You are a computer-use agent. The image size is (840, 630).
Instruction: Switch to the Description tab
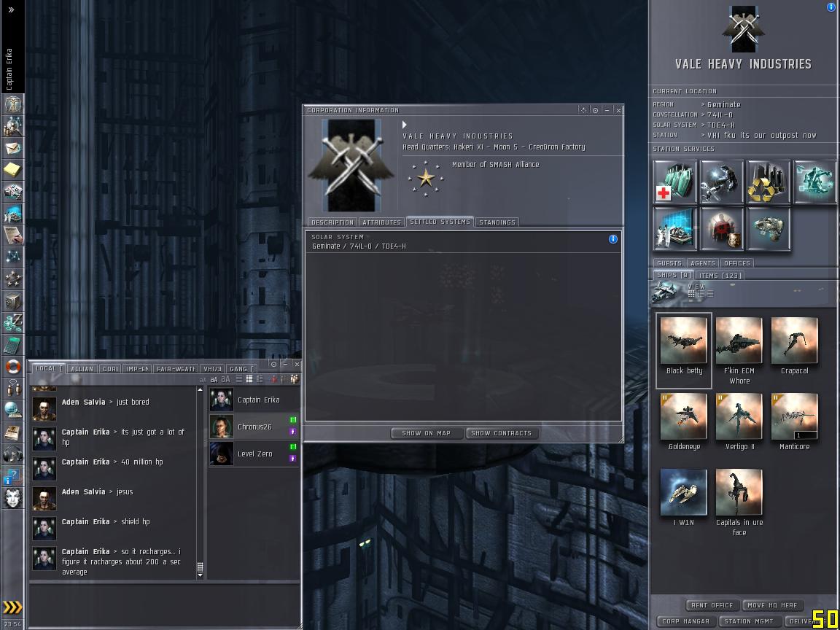click(332, 222)
